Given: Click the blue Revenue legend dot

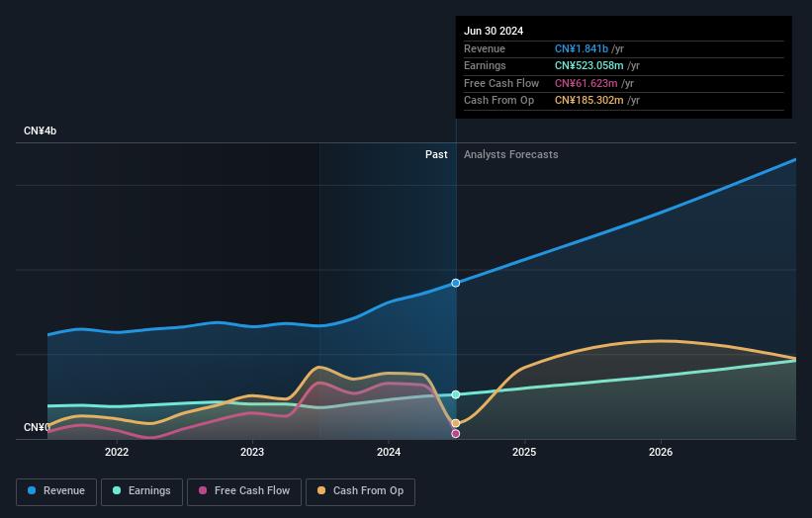Looking at the screenshot, I should 33,491.
